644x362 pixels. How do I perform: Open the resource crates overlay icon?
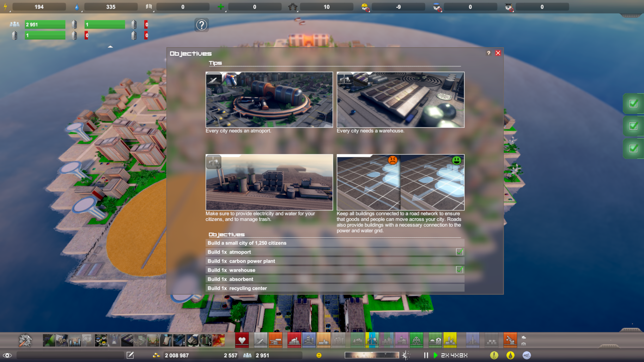(x=62, y=340)
